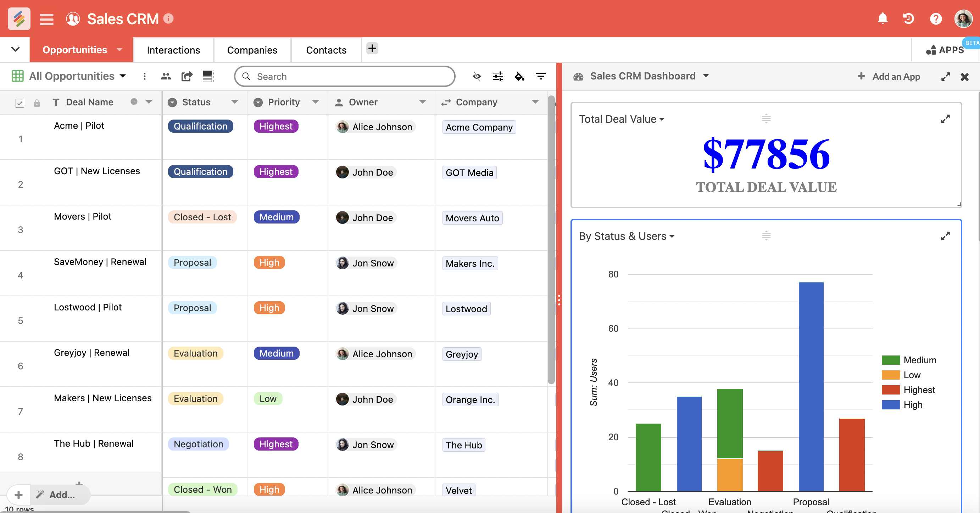Switch to the Companies tab
The height and width of the screenshot is (513, 980).
click(x=252, y=50)
